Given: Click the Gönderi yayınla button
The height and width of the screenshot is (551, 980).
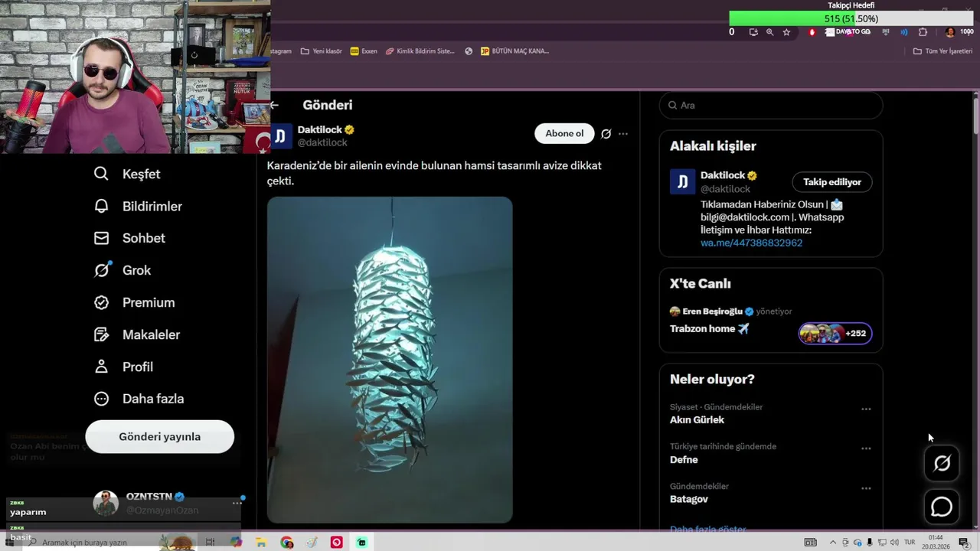Looking at the screenshot, I should [159, 436].
